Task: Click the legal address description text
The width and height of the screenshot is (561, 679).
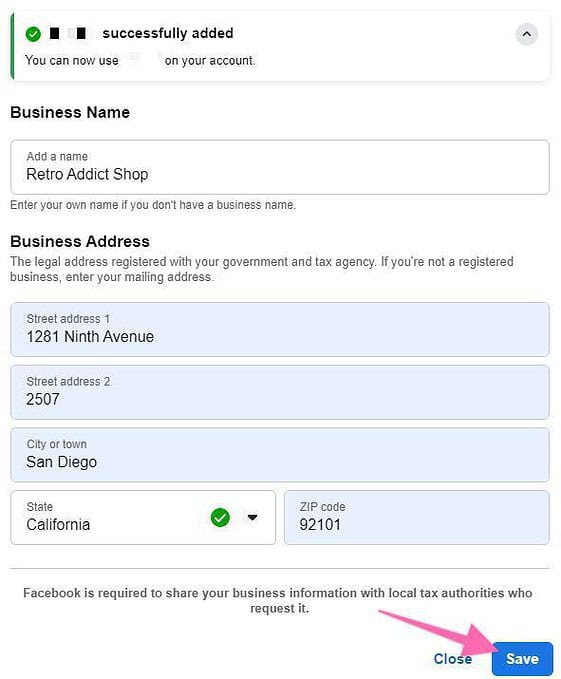Action: tap(262, 269)
